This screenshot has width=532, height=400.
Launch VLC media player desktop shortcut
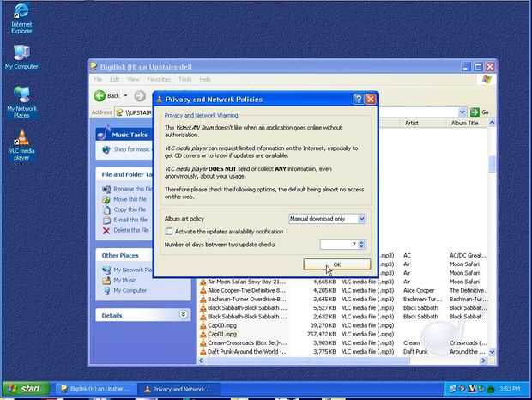click(x=21, y=145)
